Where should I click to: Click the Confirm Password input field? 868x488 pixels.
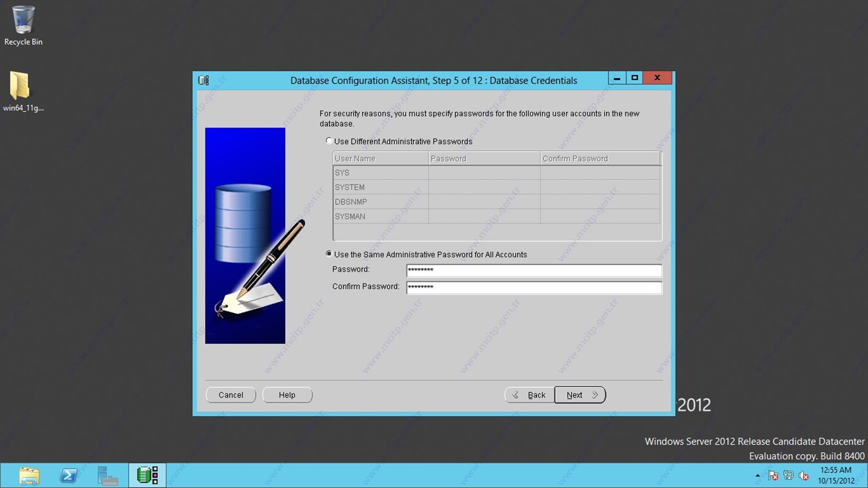534,287
